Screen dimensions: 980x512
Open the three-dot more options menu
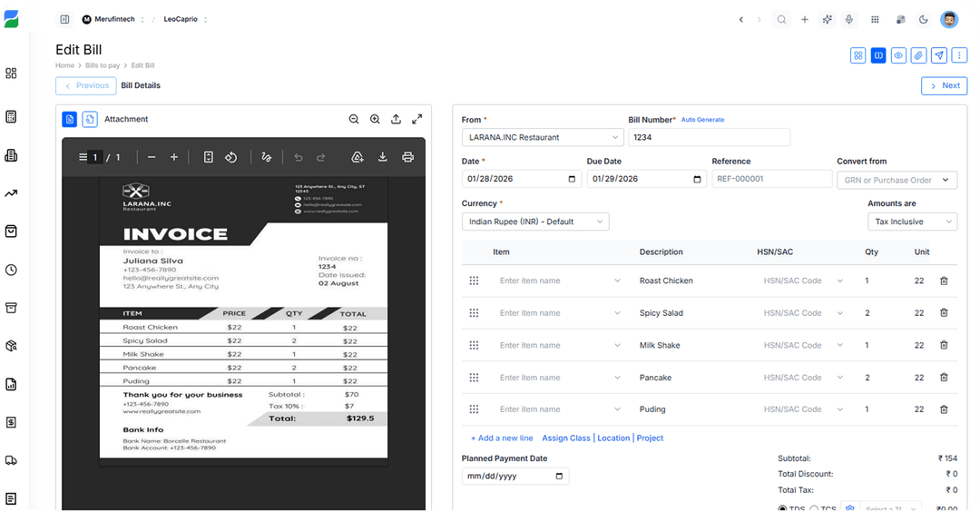pos(959,55)
